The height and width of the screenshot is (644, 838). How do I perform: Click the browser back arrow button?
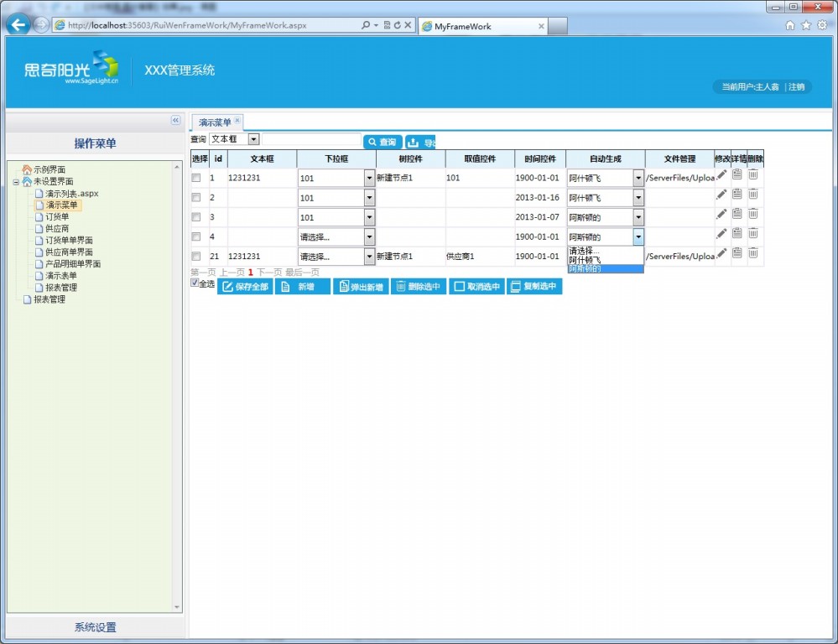18,24
